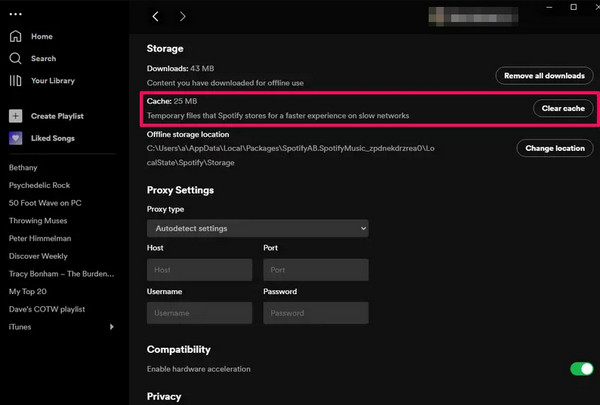Open Dave's COTW playlist

pos(47,309)
